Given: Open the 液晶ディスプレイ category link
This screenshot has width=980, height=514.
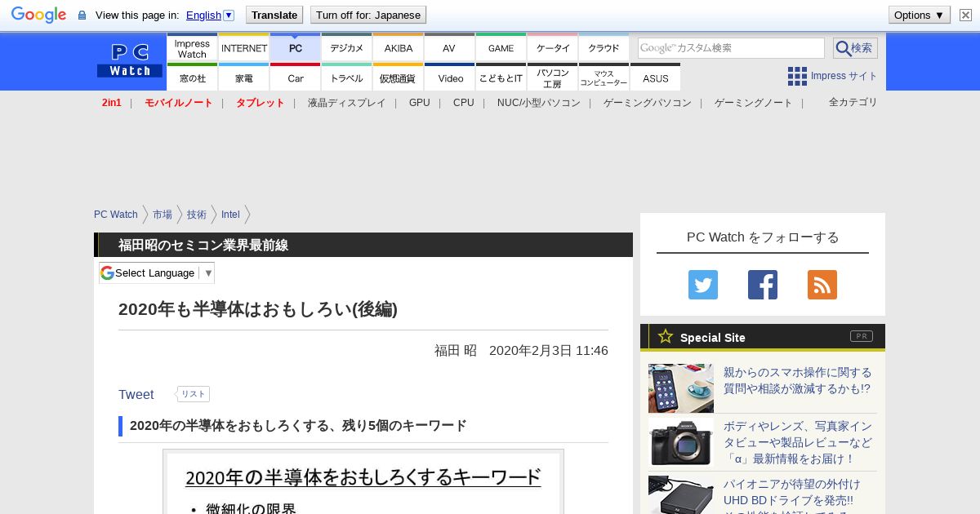Looking at the screenshot, I should pos(346,103).
